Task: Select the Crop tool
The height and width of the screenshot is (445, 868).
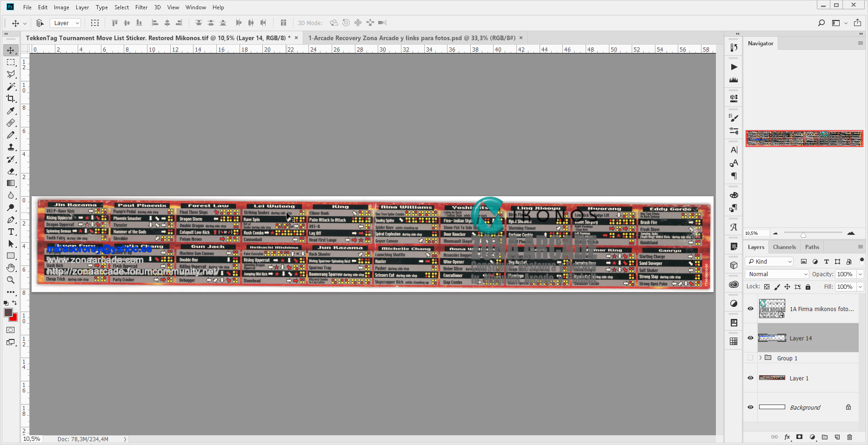Action: click(x=11, y=99)
